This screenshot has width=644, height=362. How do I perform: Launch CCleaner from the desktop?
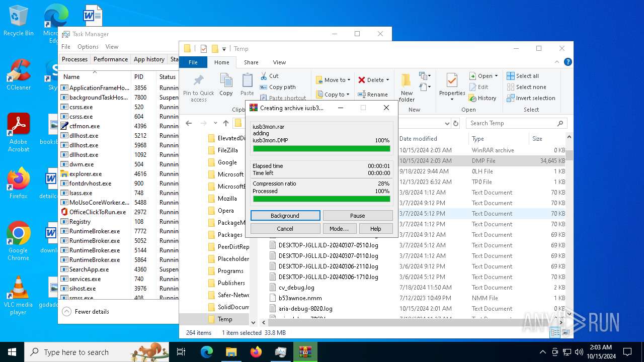18,75
